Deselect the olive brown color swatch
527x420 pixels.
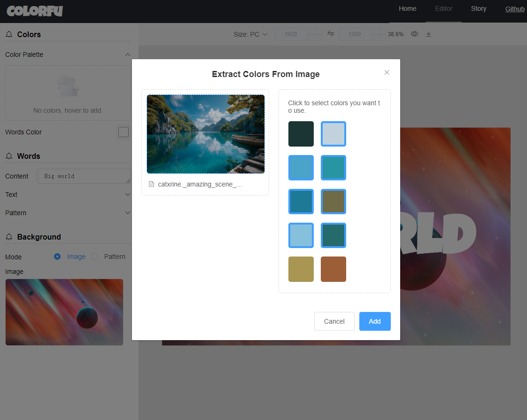333,202
